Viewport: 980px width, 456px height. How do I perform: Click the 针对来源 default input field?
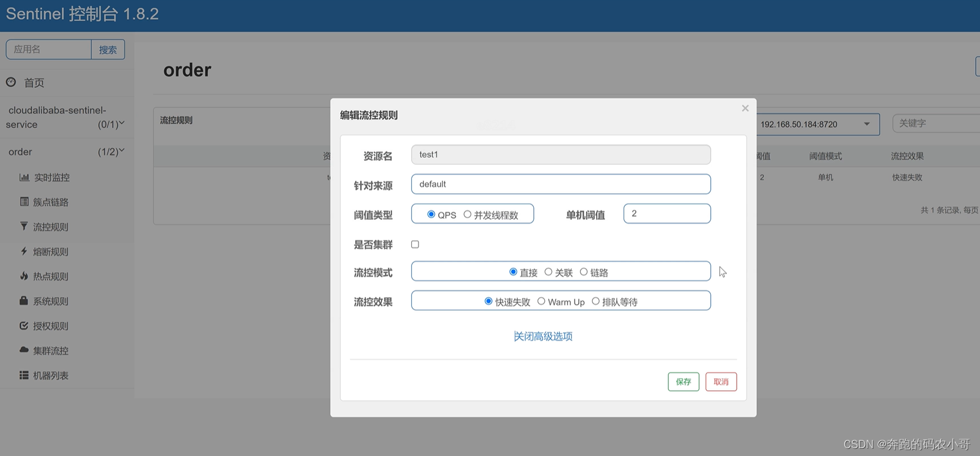point(561,184)
